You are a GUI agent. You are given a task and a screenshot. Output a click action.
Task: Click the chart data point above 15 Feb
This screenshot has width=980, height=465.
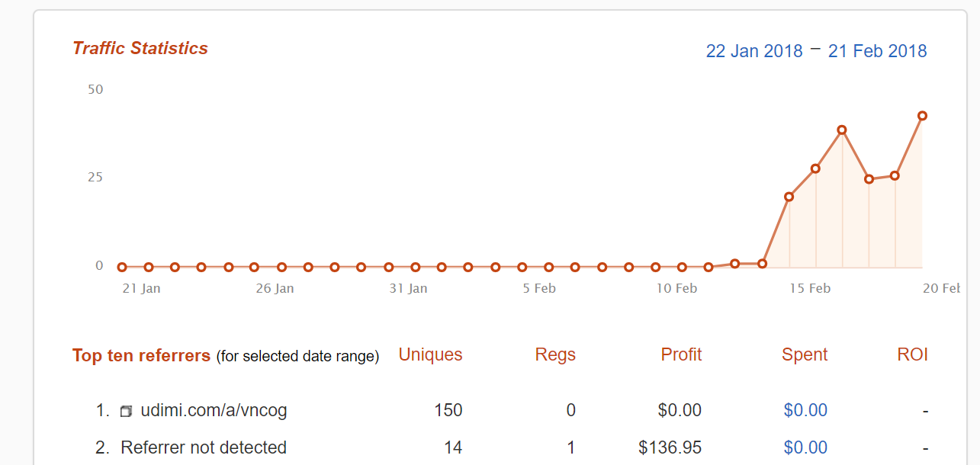tap(815, 168)
